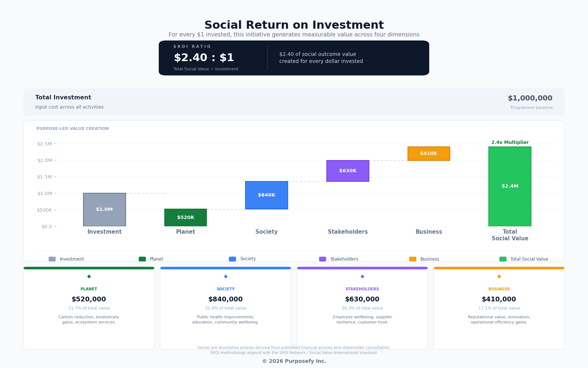Screen dimensions: 588x368
Task: Click the purple diamond icon on Stakeholders card
Action: click(x=362, y=276)
